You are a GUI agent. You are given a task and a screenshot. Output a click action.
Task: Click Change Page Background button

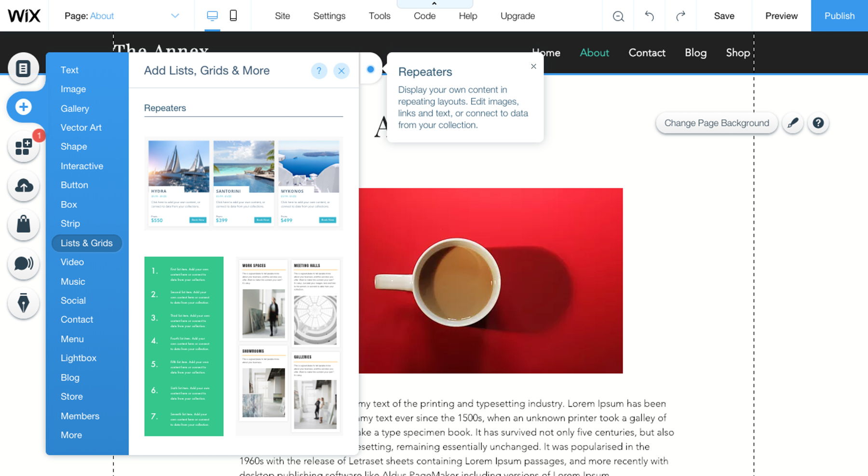coord(717,123)
